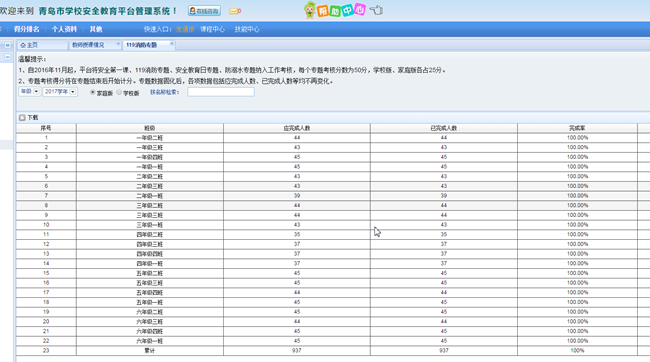650x362 pixels.
Task: Go to 课程中心 quick link
Action: (212, 29)
